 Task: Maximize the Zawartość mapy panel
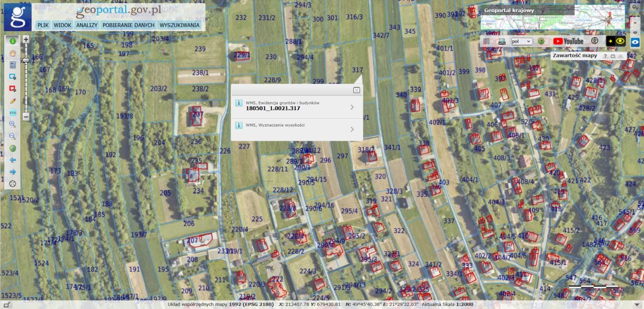613,56
